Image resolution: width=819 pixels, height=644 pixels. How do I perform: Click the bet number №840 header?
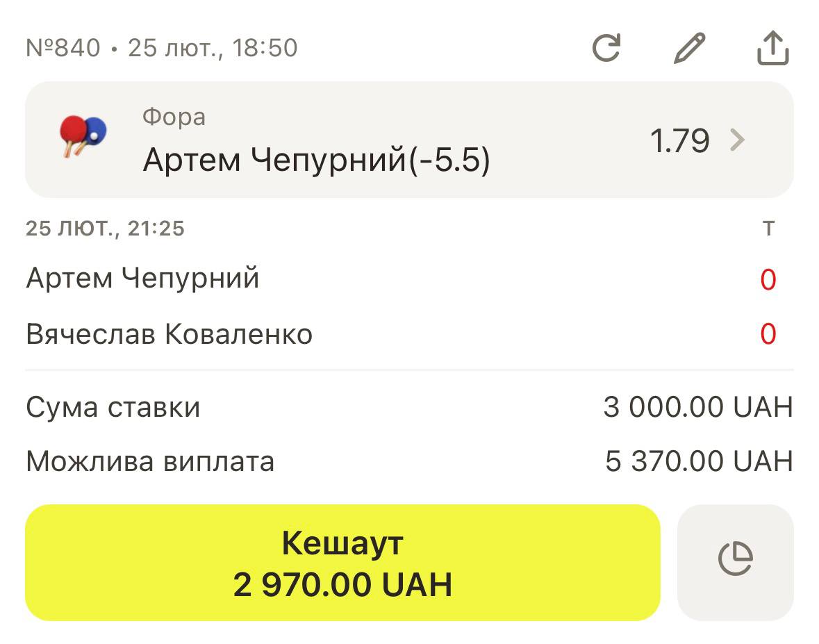pos(63,49)
